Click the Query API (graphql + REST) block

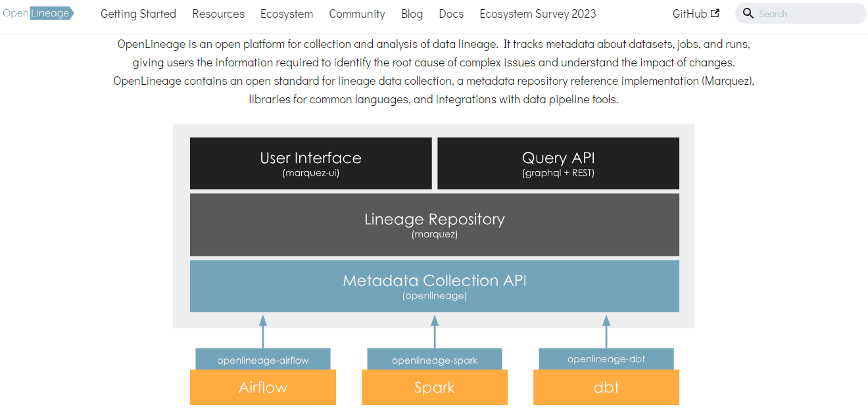pos(558,163)
